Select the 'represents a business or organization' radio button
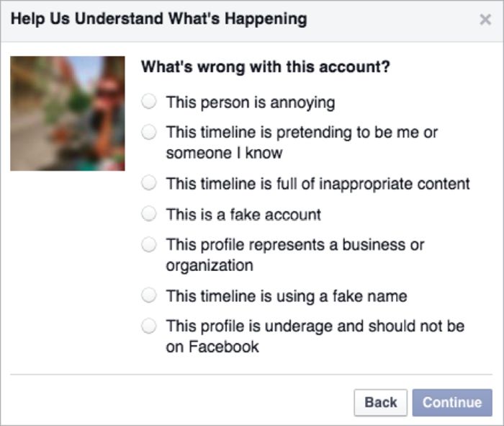Image resolution: width=504 pixels, height=426 pixels. (x=149, y=244)
